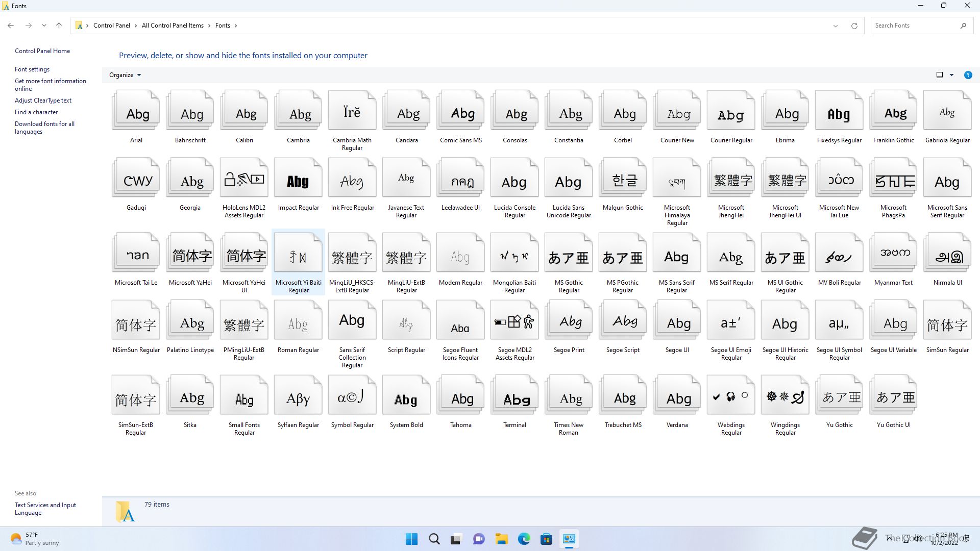Open recent locations dropdown

pyautogui.click(x=44, y=26)
